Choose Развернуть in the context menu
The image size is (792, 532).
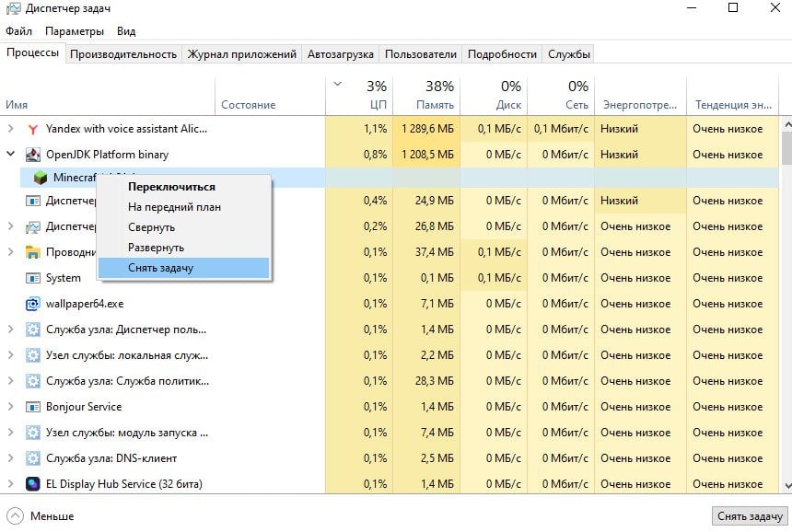click(x=183, y=248)
